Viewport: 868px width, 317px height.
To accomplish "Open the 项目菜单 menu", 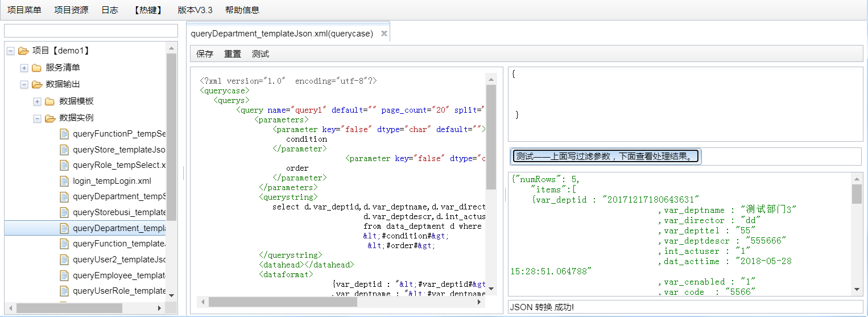I will click(x=24, y=10).
